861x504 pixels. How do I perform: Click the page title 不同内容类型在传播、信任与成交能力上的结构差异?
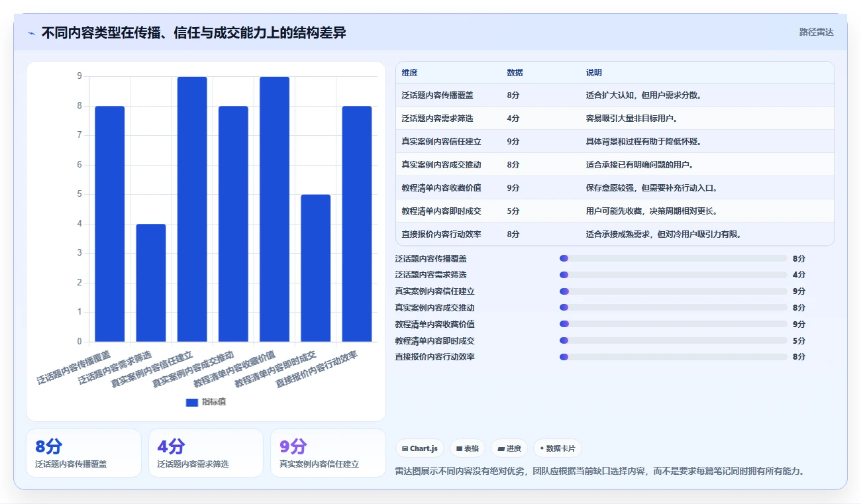click(194, 33)
